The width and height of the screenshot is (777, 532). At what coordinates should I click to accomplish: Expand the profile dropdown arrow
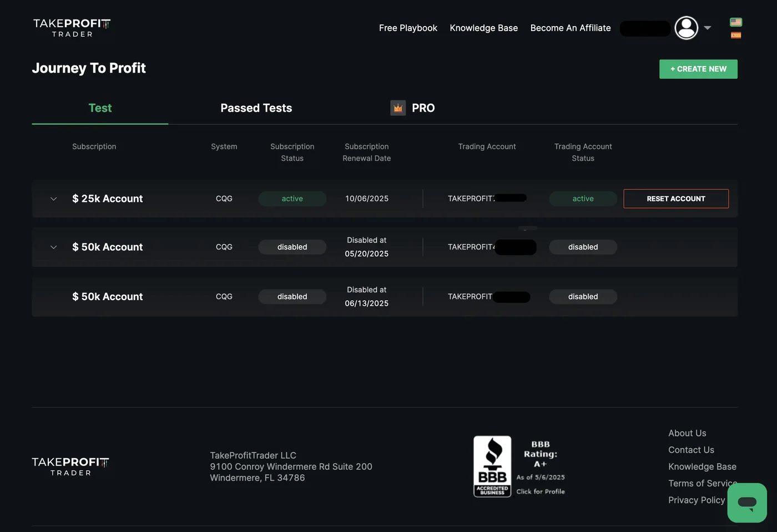[x=708, y=28]
